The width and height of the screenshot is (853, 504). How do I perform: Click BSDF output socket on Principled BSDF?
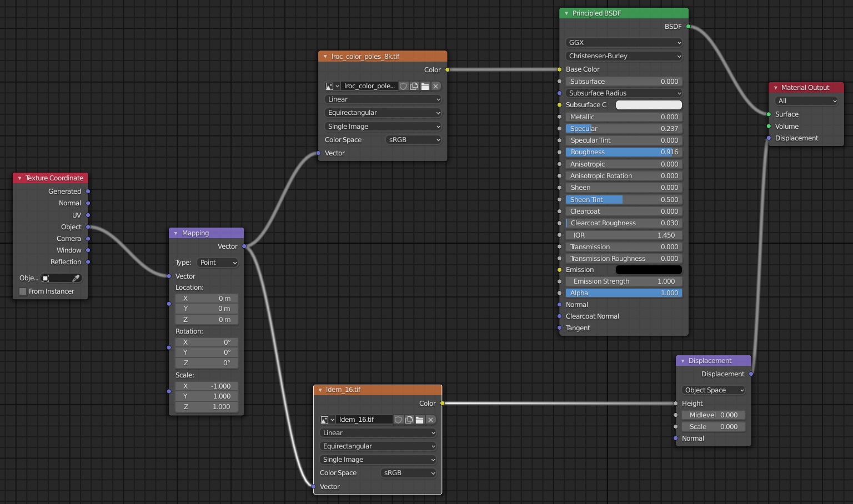[688, 27]
